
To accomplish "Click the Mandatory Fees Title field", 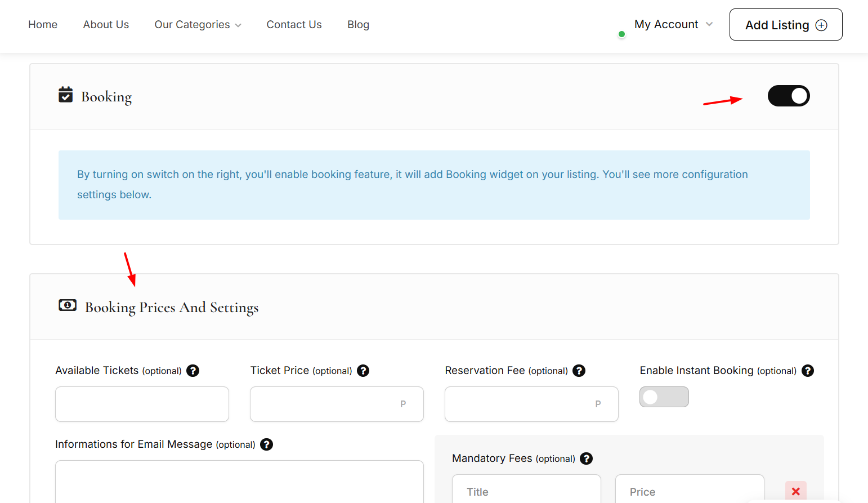I will tap(526, 491).
